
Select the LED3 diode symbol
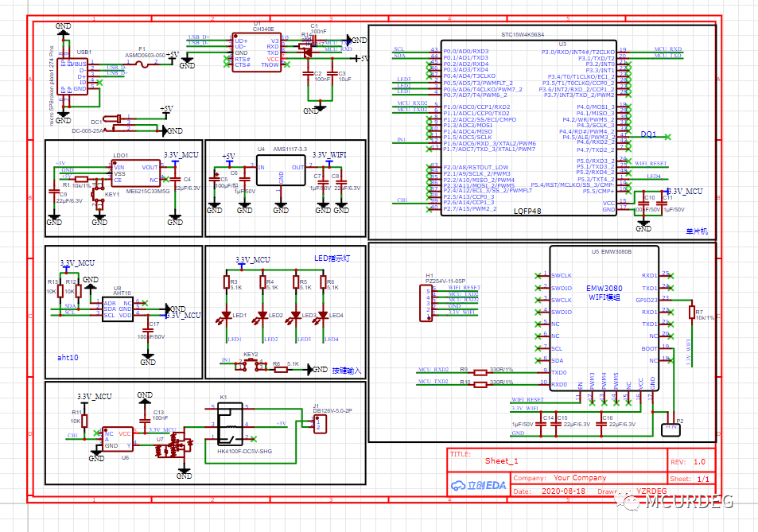[x=296, y=316]
